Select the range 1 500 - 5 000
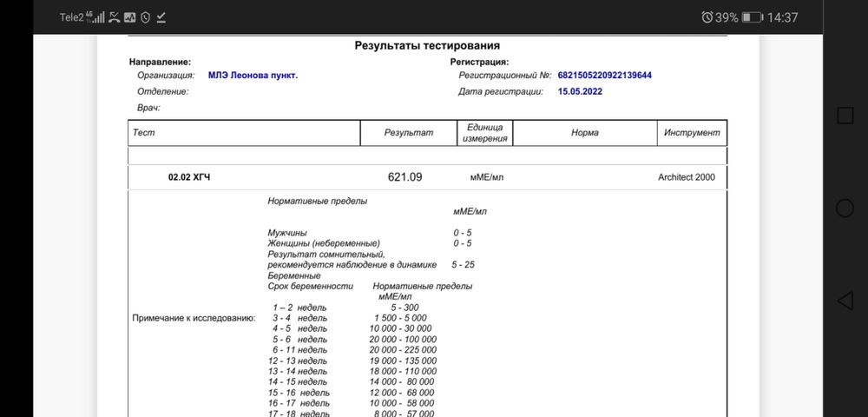This screenshot has height=417, width=868. 401,319
